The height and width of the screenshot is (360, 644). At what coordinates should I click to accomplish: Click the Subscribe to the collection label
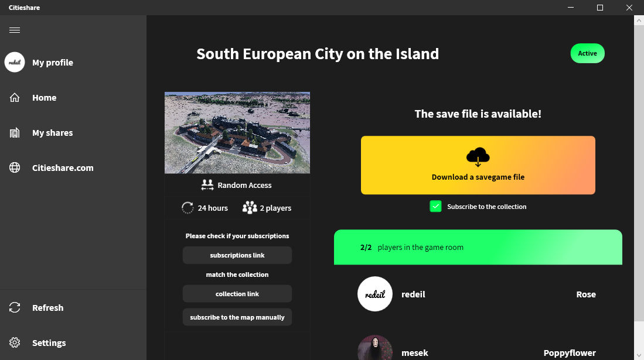(x=487, y=207)
